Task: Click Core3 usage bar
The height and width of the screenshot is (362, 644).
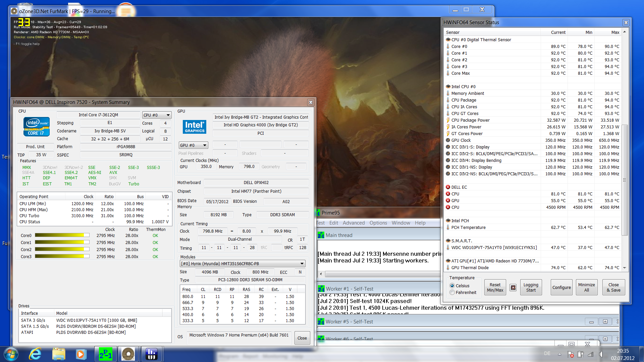Action: (62, 256)
